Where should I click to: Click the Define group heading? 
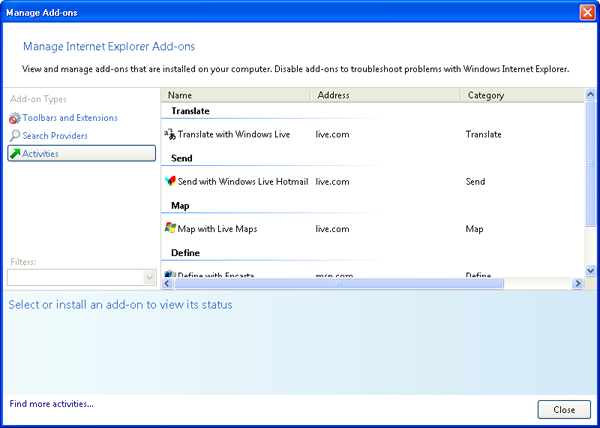click(186, 253)
